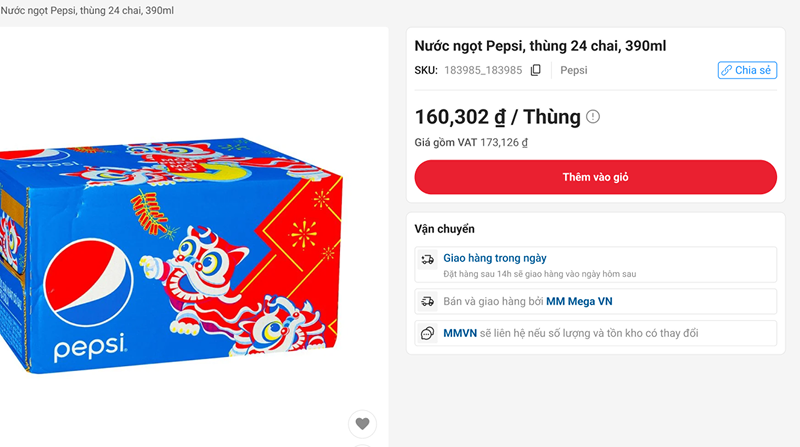The width and height of the screenshot is (800, 447).
Task: Click the 160,302 ₫ / Thùng price
Action: (x=497, y=117)
